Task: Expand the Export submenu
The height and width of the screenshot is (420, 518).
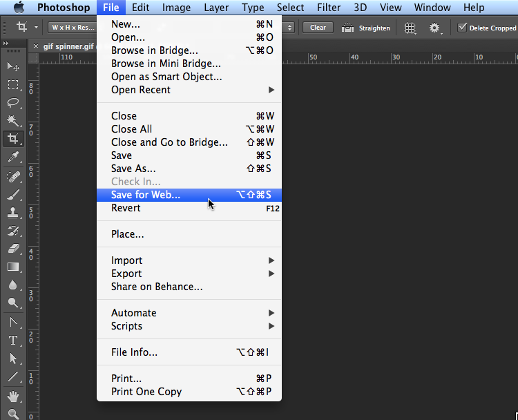Action: pyautogui.click(x=189, y=274)
